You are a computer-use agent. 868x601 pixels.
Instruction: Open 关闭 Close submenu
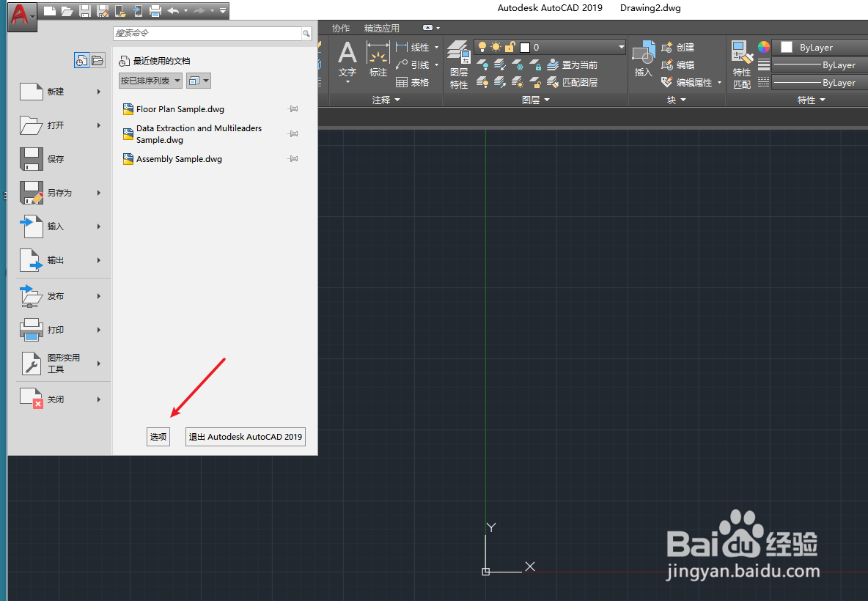pos(61,399)
